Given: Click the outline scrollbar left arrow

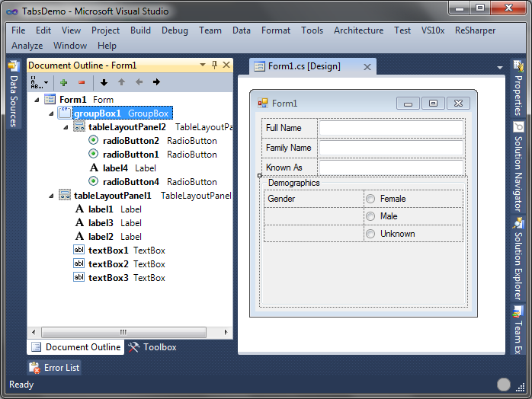Looking at the screenshot, I should pos(34,332).
